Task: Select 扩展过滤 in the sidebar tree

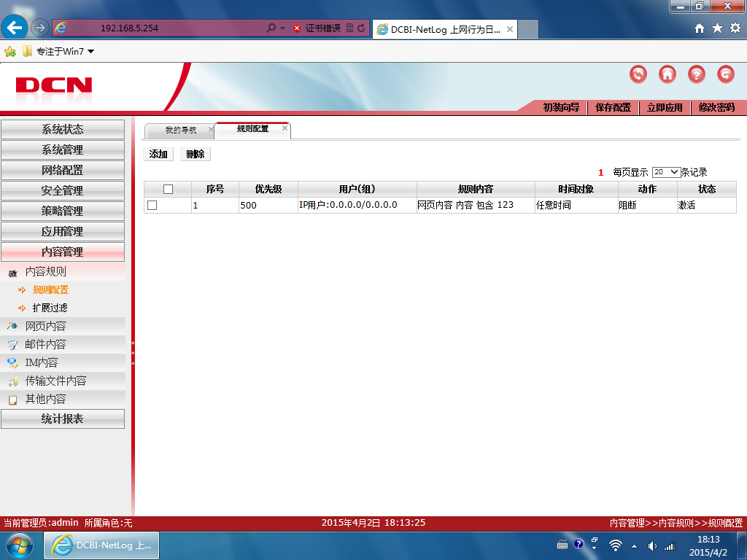Action: click(x=50, y=308)
